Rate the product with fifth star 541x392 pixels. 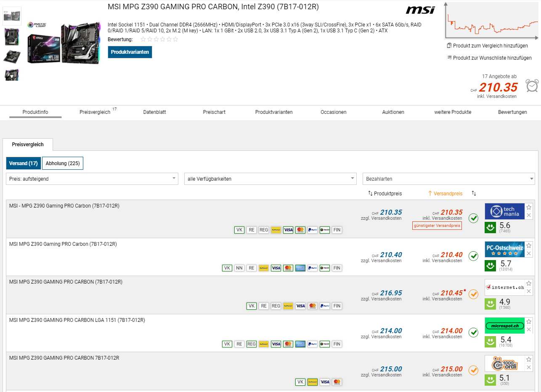[x=169, y=39]
